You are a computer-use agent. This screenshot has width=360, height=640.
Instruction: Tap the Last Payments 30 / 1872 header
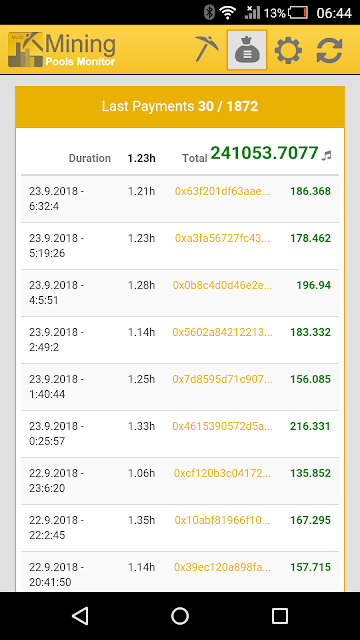(180, 107)
